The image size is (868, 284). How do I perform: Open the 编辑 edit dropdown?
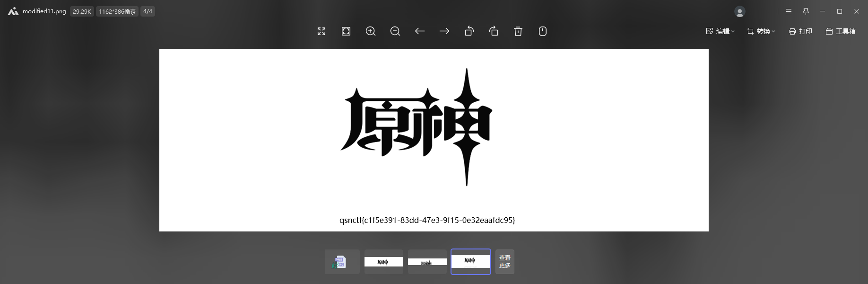click(720, 31)
